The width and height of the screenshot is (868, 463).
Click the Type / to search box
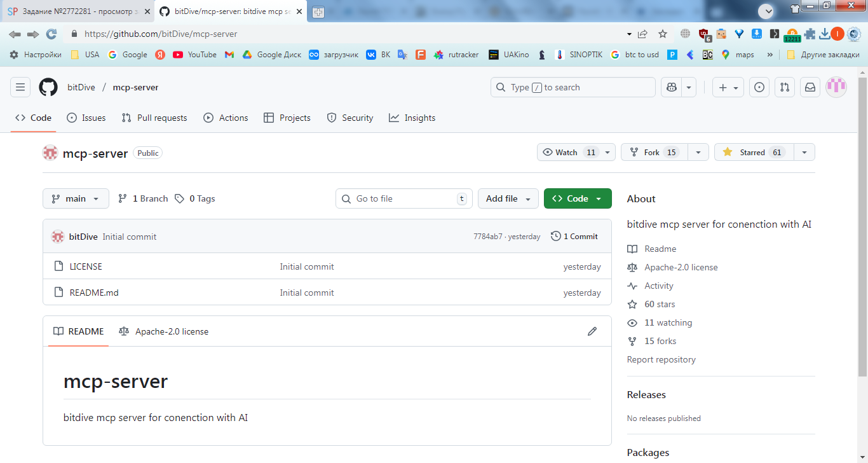pos(573,87)
